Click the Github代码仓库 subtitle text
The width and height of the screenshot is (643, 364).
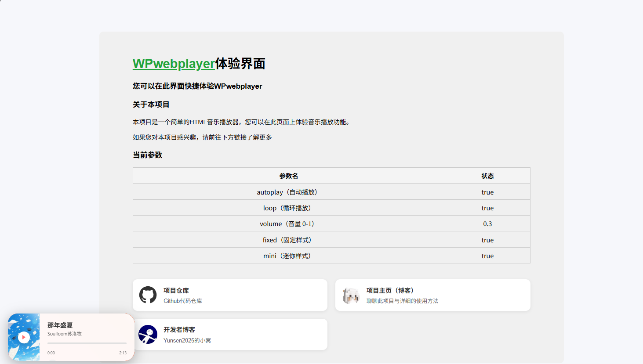(183, 301)
